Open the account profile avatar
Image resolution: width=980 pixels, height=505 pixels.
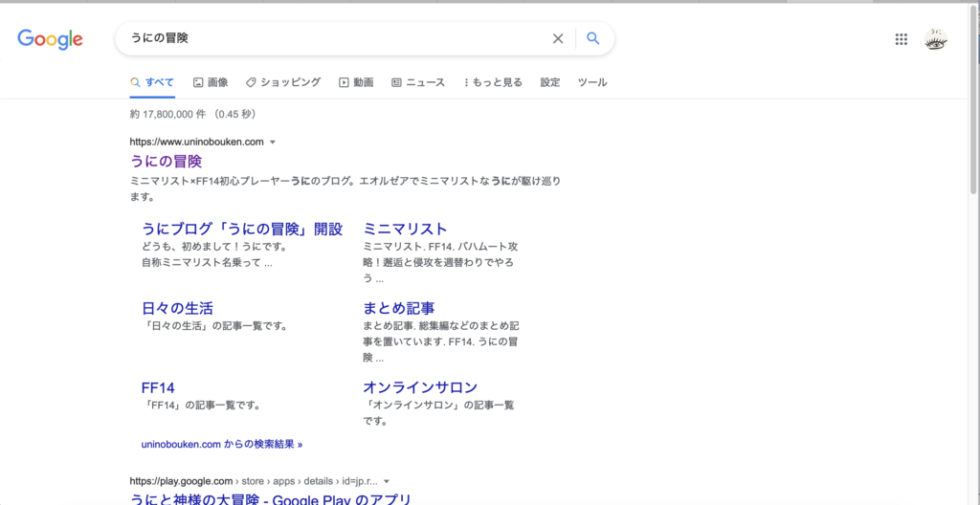point(936,39)
